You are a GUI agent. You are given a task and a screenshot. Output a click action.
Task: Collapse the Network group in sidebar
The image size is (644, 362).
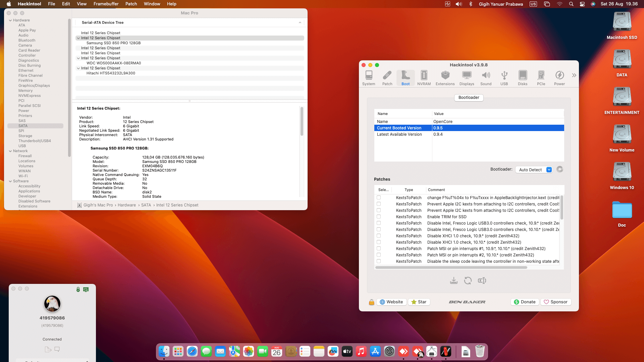10,151
